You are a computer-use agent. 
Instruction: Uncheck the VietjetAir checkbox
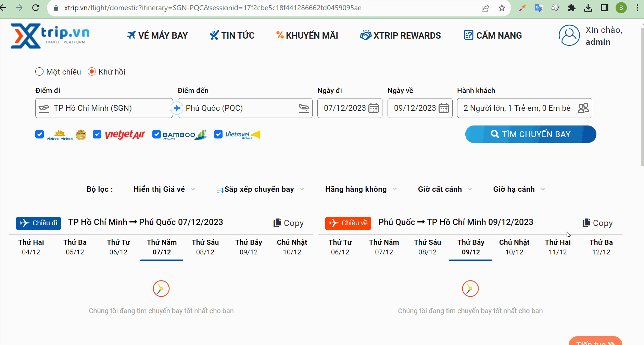coord(97,134)
